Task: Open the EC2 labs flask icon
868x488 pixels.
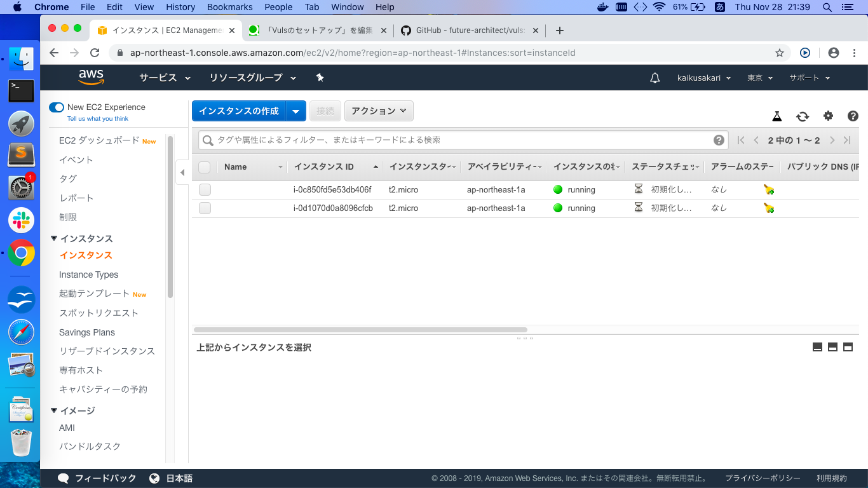Action: click(x=776, y=116)
